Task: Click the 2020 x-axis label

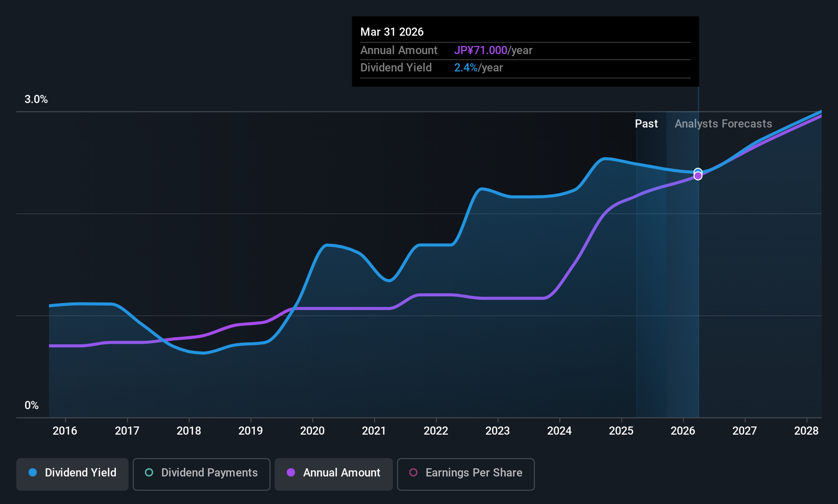Action: pos(312,431)
